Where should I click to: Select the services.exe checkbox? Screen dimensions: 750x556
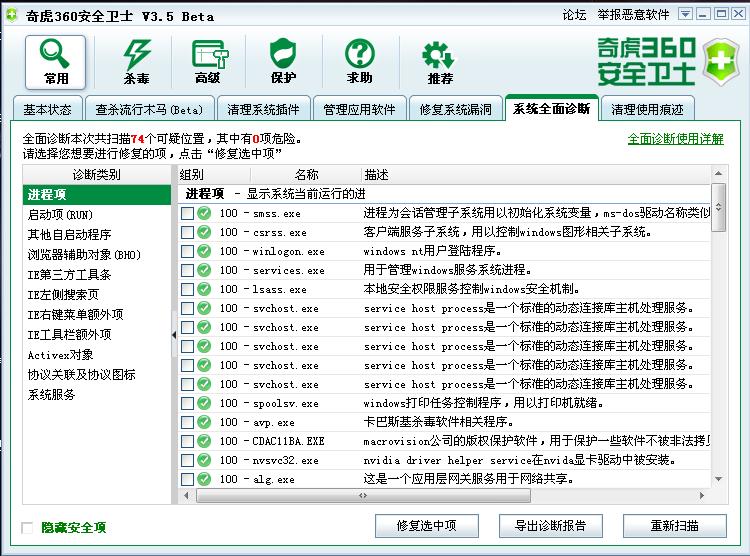pos(188,270)
